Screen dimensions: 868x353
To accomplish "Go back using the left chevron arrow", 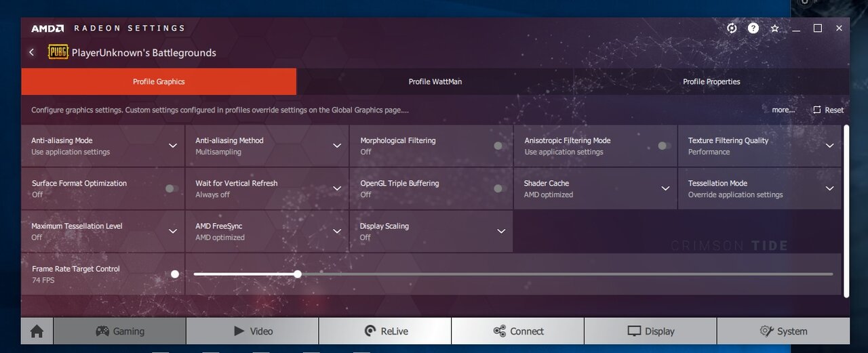I will pos(31,52).
